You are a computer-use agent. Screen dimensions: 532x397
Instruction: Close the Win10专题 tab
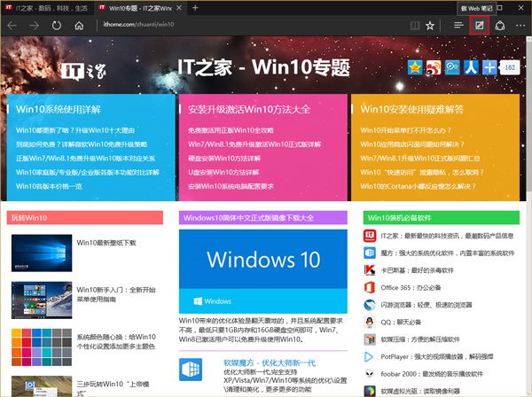[x=179, y=8]
